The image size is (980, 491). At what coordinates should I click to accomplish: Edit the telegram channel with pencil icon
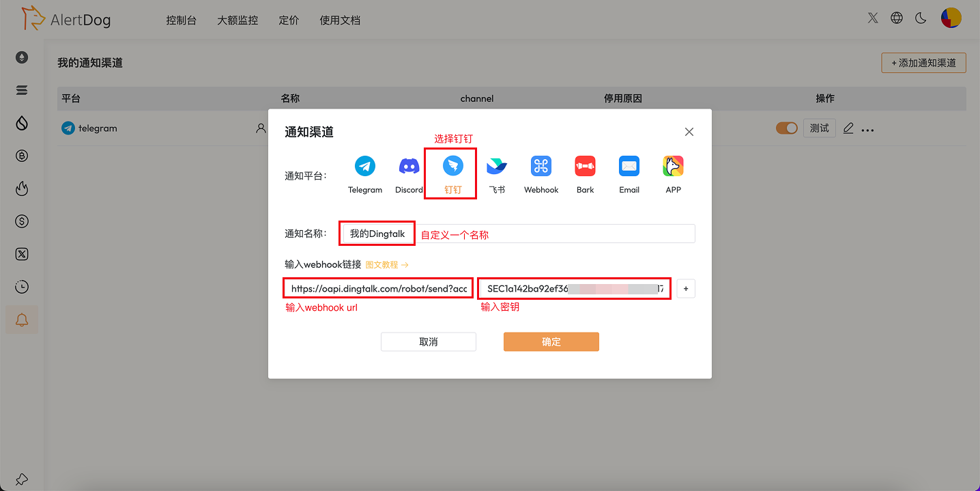[848, 128]
